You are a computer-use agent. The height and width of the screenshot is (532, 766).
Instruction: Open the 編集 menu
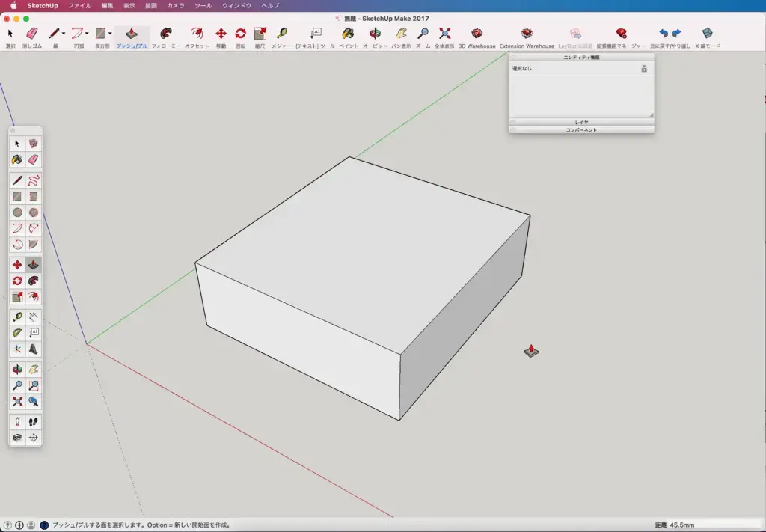[108, 6]
